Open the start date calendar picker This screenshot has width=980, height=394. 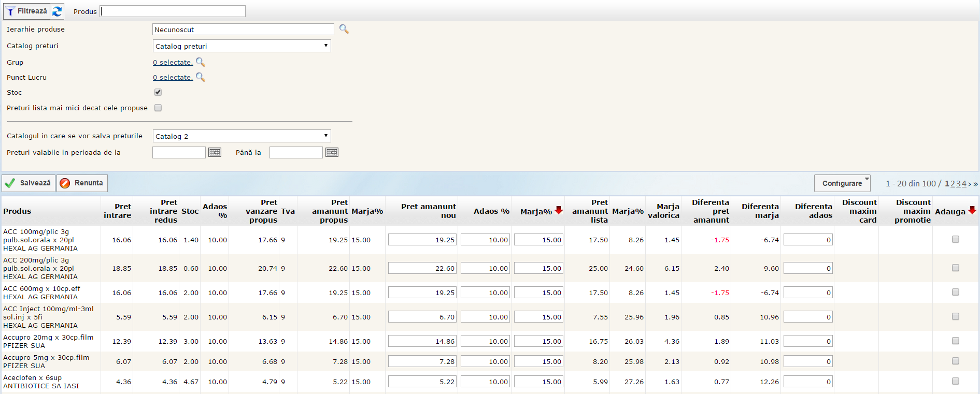pyautogui.click(x=215, y=152)
